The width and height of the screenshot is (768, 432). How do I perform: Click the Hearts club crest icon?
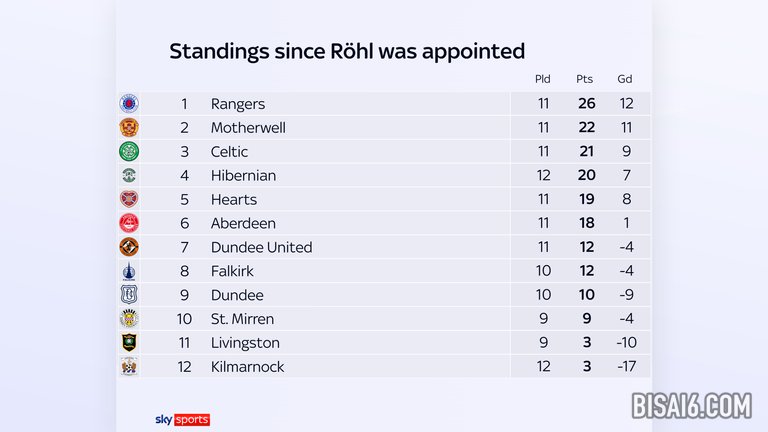point(129,199)
